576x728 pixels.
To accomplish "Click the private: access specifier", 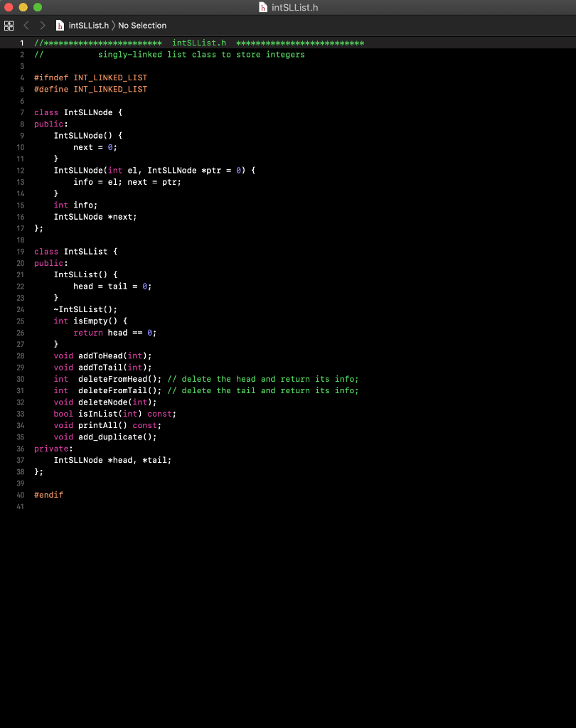I will click(52, 449).
